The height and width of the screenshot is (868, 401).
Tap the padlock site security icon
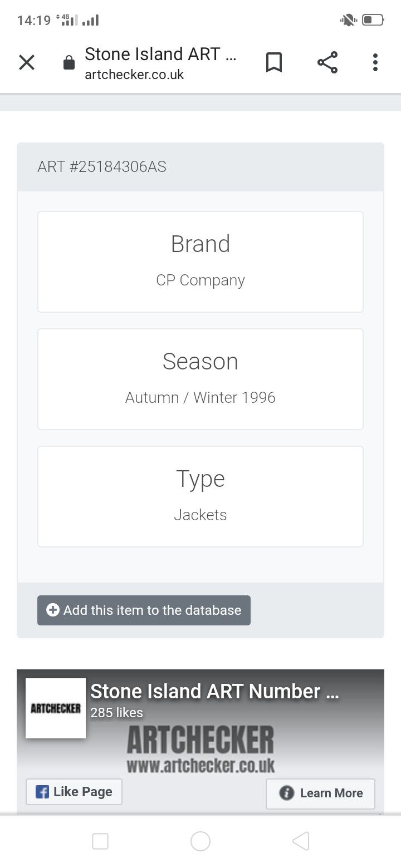69,62
